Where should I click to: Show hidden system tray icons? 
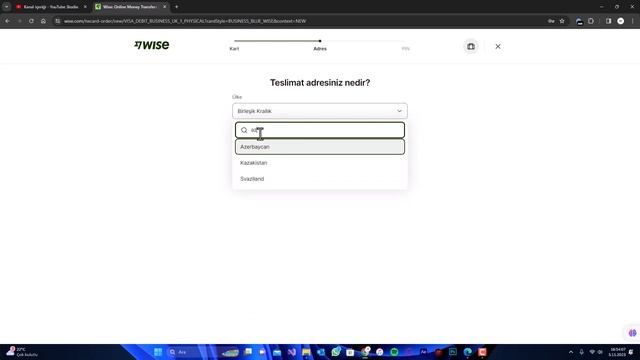[x=571, y=352]
